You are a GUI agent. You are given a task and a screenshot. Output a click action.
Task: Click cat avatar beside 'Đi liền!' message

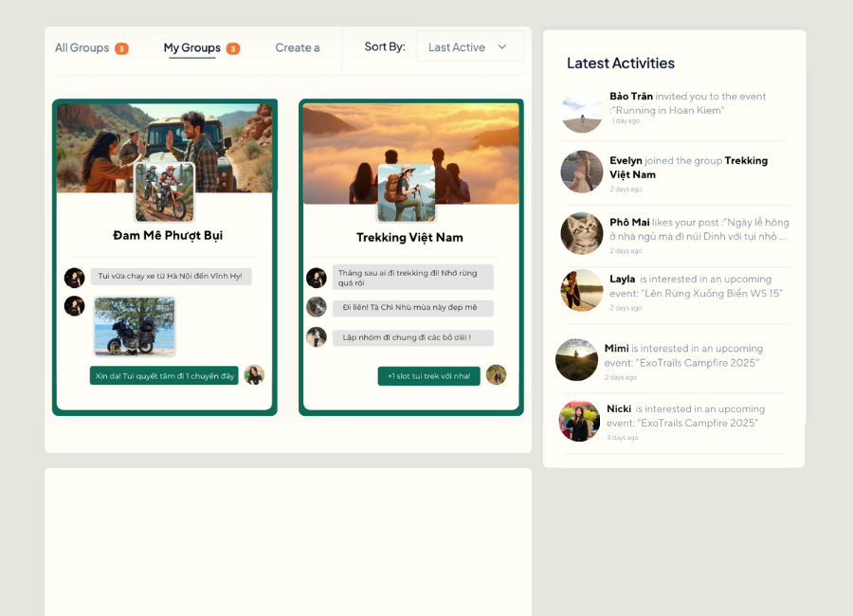[x=316, y=307]
